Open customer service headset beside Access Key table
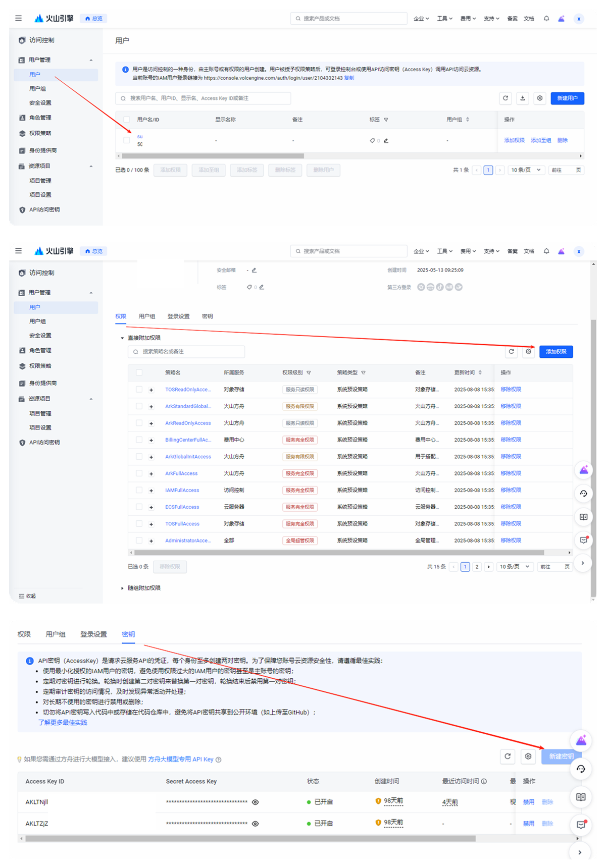The height and width of the screenshot is (868, 606). [581, 769]
